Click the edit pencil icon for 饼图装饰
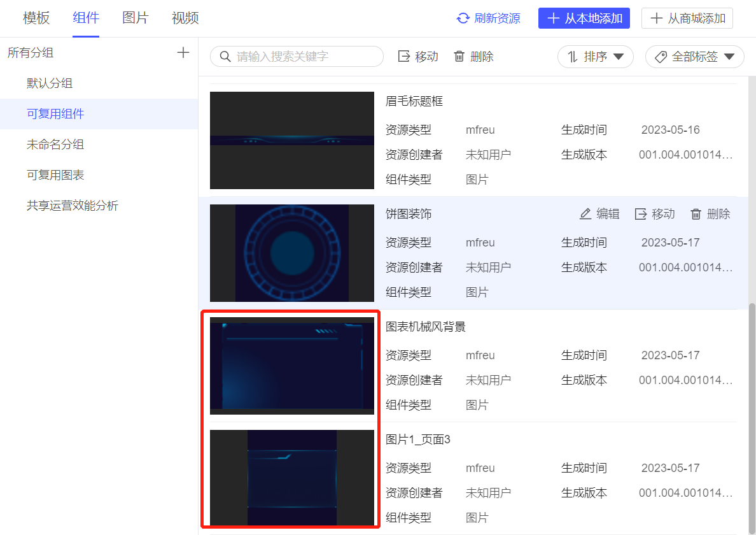Viewport: 756px width, 535px height. click(585, 214)
